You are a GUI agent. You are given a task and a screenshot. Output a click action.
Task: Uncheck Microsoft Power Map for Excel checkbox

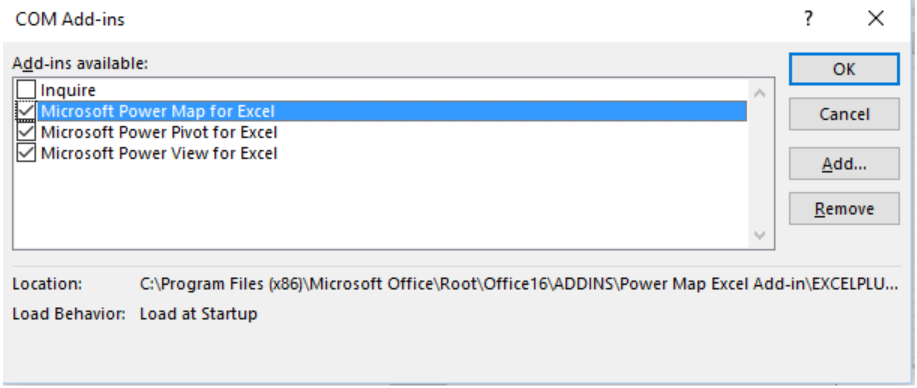tap(26, 111)
